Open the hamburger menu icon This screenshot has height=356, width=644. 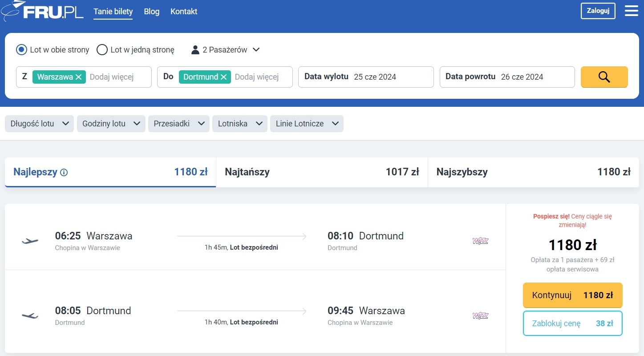pos(631,11)
